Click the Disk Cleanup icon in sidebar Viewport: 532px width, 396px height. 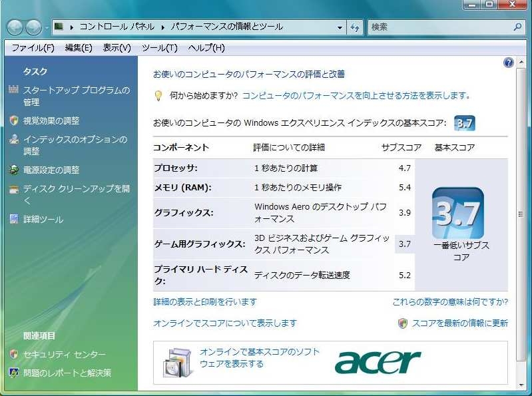coord(14,189)
